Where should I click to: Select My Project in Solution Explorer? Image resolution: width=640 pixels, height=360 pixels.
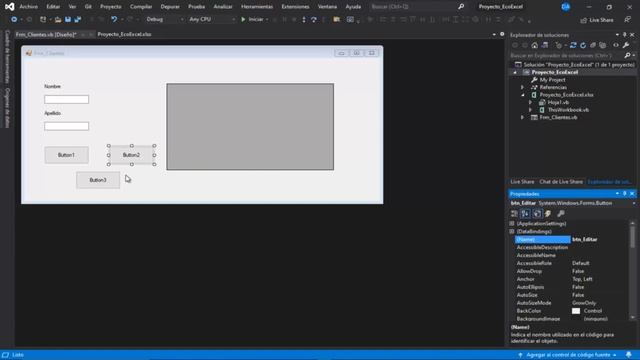(x=552, y=80)
